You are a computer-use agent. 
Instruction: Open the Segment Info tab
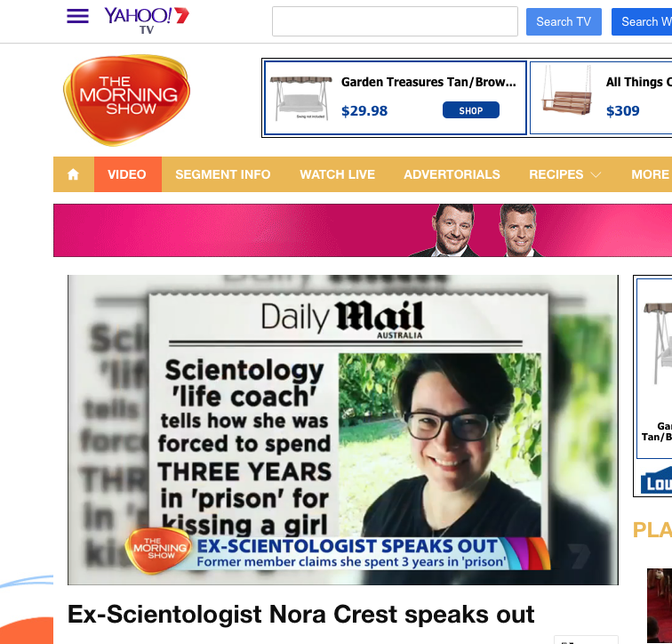(223, 174)
